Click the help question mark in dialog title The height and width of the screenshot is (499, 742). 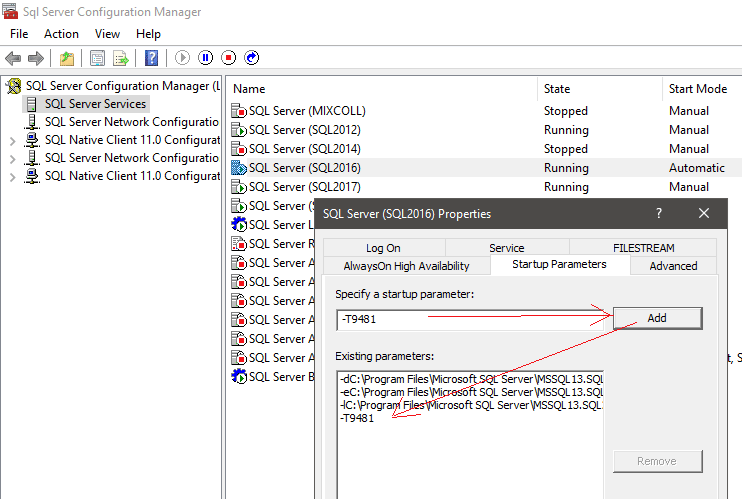click(x=659, y=214)
